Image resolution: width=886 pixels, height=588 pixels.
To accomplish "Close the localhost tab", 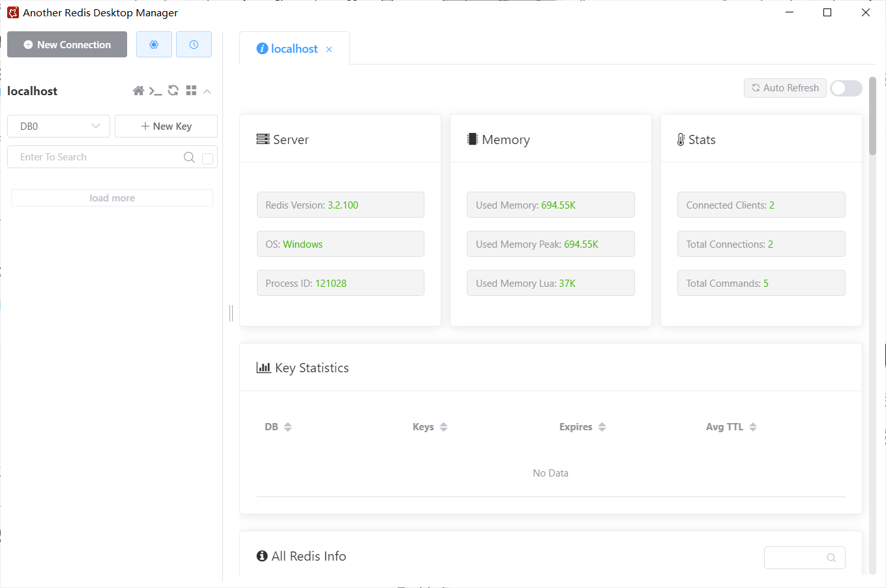I will [x=329, y=50].
